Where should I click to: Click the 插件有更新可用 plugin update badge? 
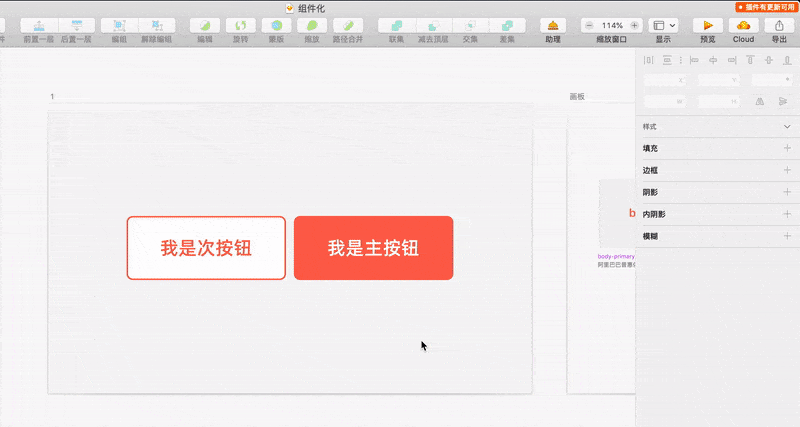pyautogui.click(x=766, y=6)
